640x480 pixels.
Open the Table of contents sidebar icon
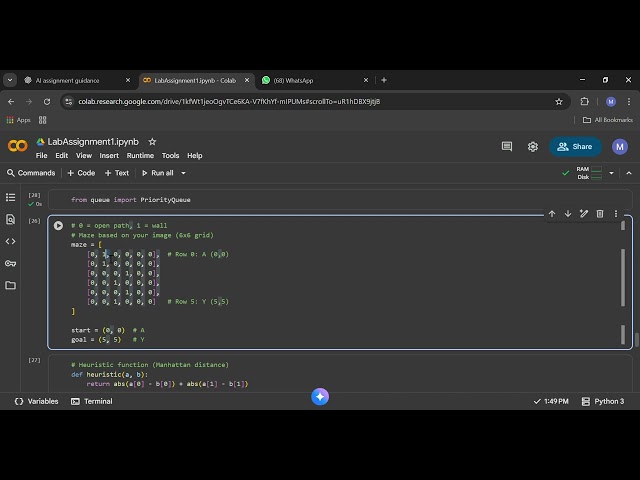click(11, 198)
